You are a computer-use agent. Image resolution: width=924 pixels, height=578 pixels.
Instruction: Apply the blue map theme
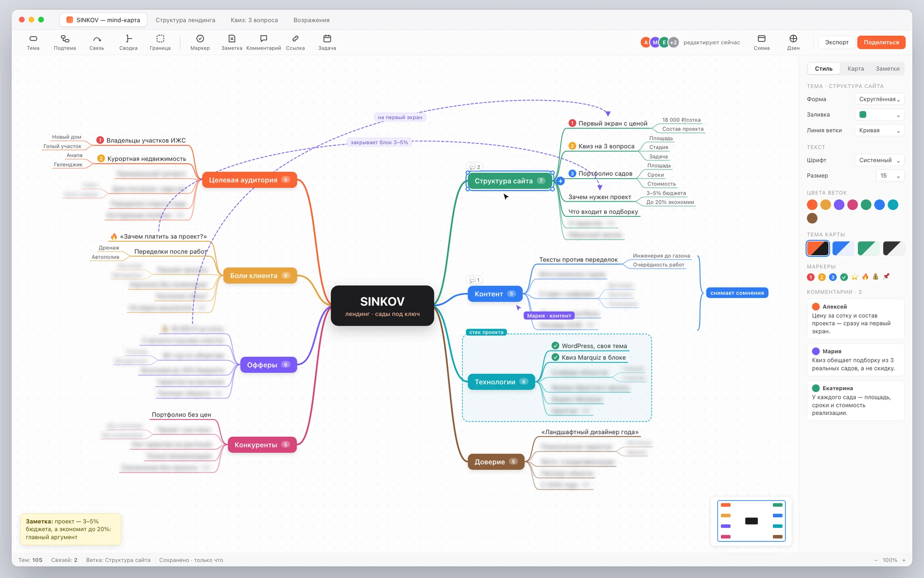(843, 249)
